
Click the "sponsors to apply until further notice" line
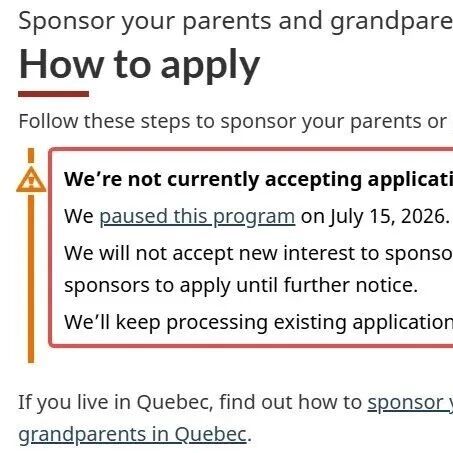coord(241,286)
